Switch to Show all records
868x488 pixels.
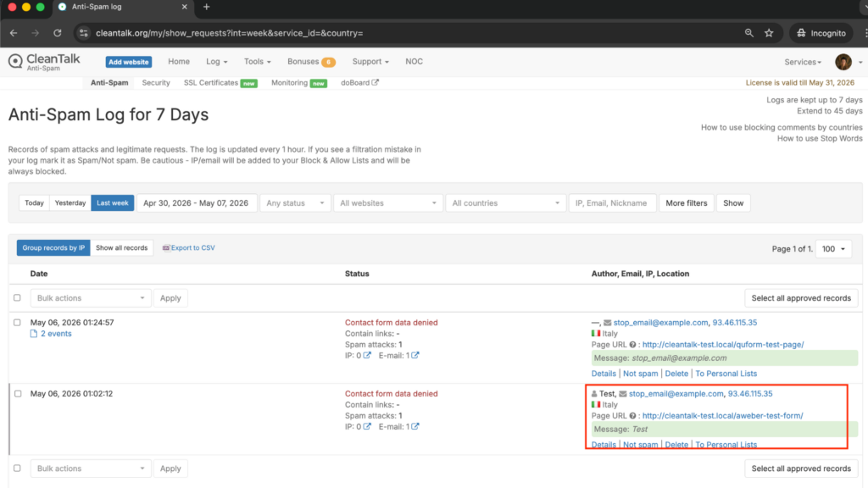click(x=122, y=248)
